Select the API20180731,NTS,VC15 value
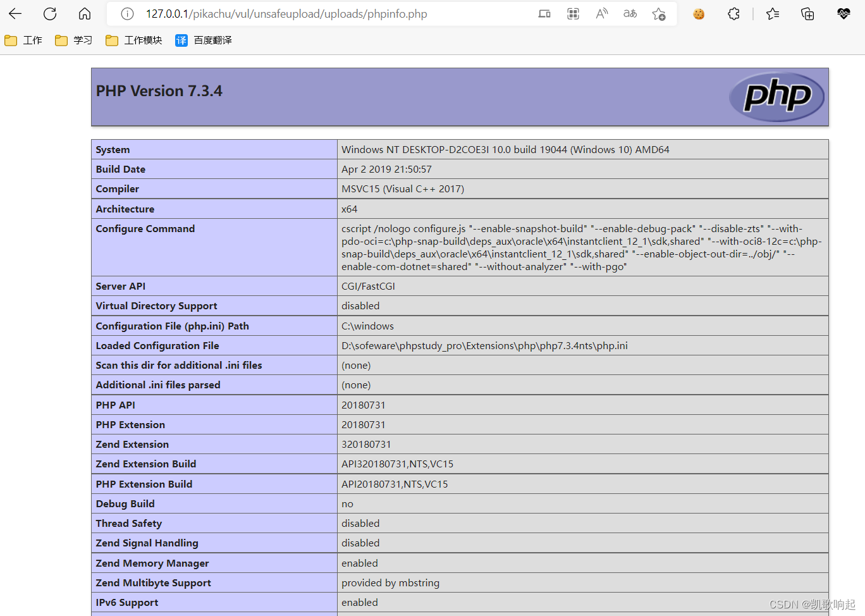 pos(395,484)
